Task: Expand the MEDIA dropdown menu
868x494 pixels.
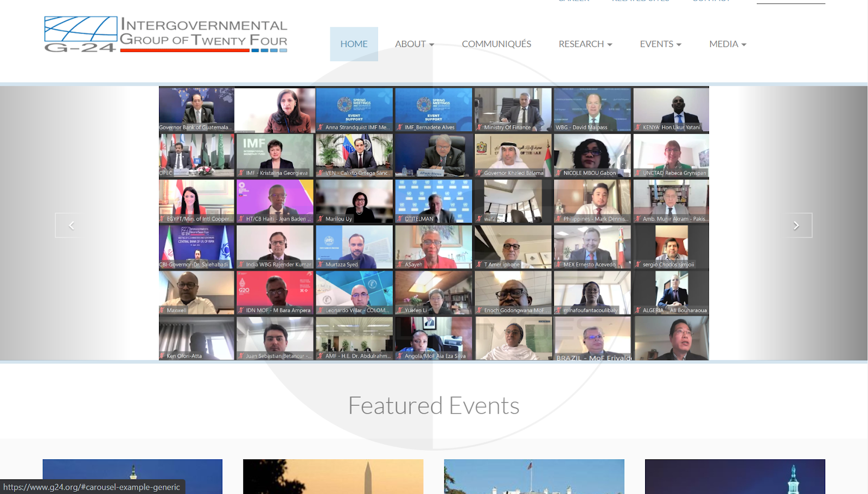Action: tap(727, 44)
